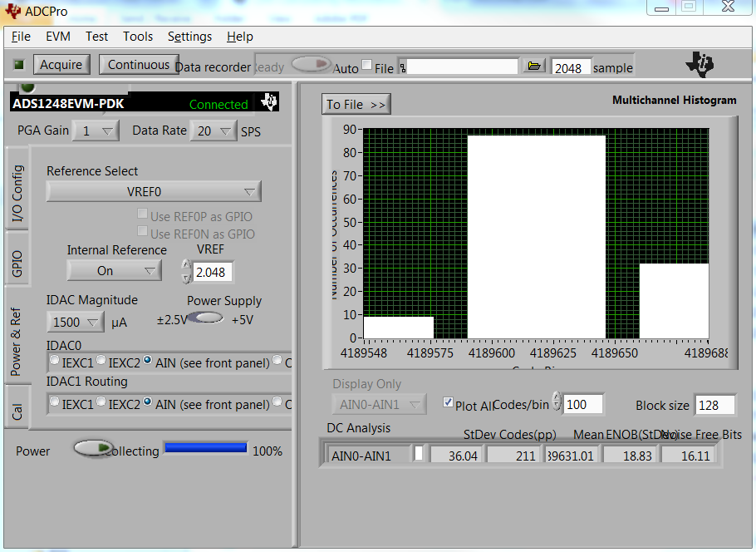Screen dimensions: 756x552
Task: Click the VREF 2.048 input field
Action: point(212,272)
